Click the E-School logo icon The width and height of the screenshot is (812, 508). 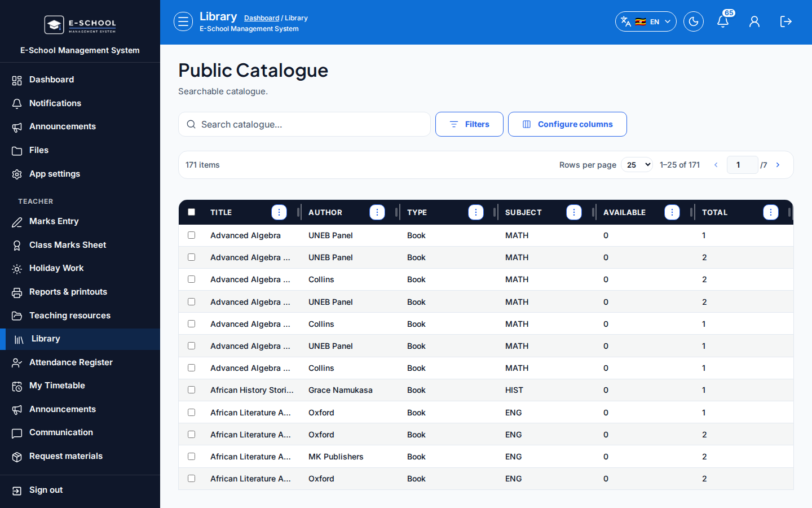point(54,25)
